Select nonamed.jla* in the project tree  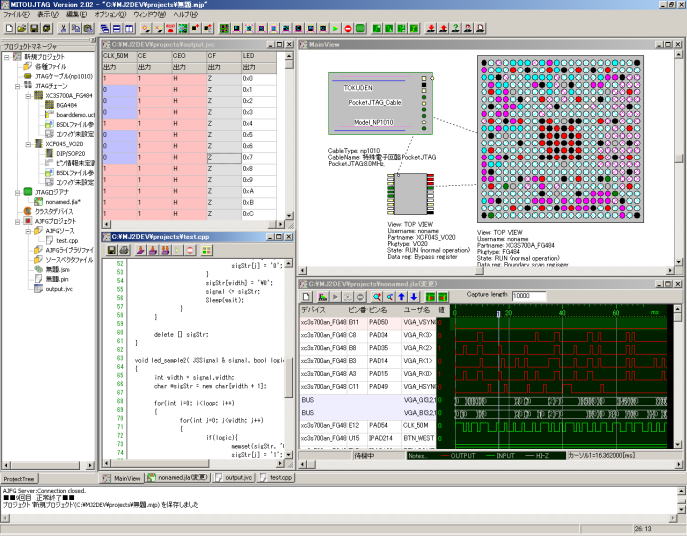[x=63, y=202]
